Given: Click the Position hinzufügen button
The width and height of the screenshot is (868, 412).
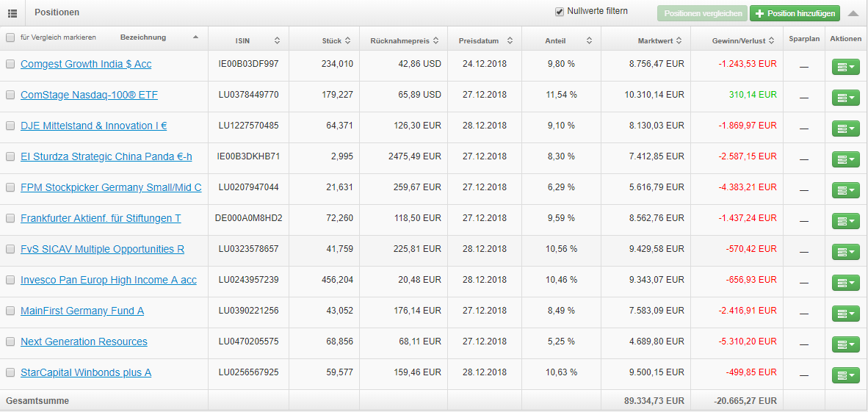Looking at the screenshot, I should 795,13.
